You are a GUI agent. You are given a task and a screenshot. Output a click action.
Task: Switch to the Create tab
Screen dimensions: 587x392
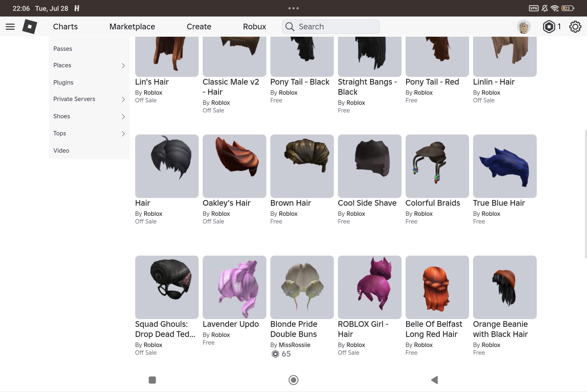coord(199,27)
